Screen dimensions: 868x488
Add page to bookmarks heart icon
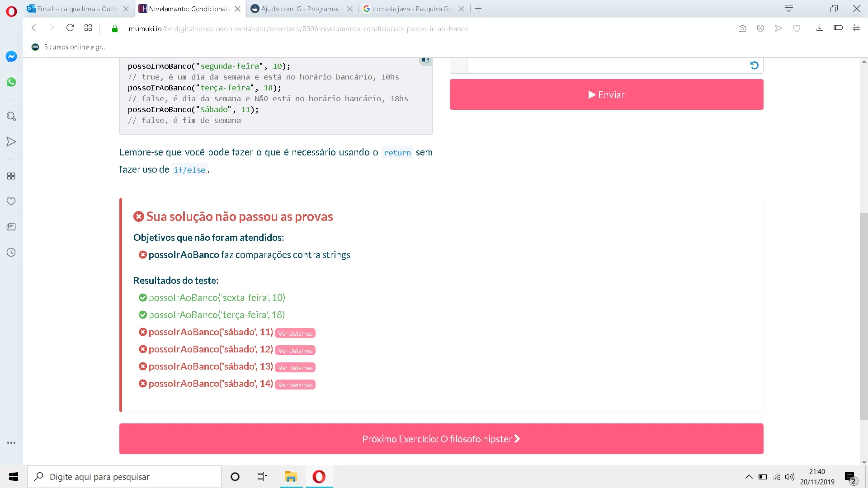click(x=797, y=28)
